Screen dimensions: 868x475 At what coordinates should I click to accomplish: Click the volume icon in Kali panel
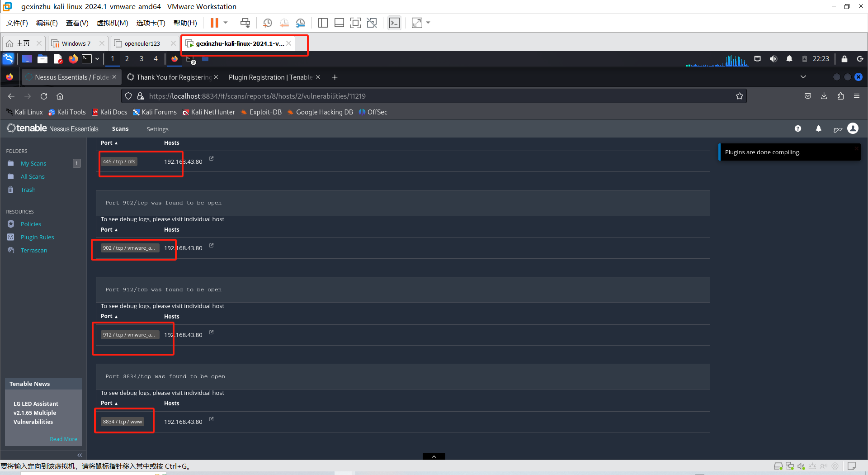coord(774,59)
